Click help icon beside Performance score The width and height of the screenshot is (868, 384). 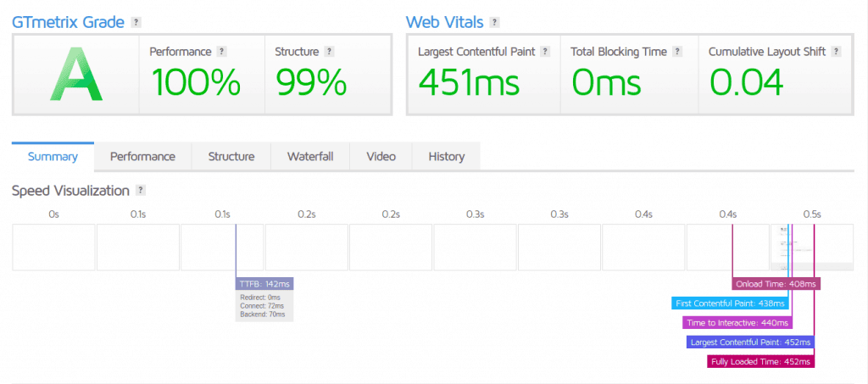(x=221, y=52)
